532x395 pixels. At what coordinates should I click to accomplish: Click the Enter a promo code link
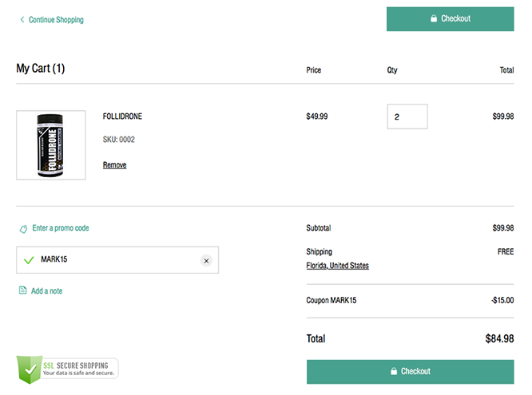61,228
